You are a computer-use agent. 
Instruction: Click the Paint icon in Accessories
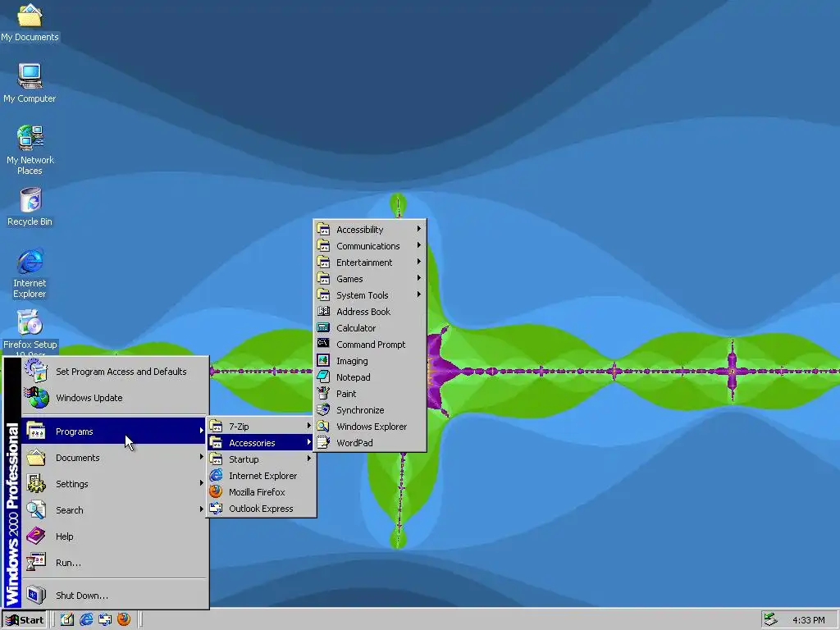tap(323, 393)
